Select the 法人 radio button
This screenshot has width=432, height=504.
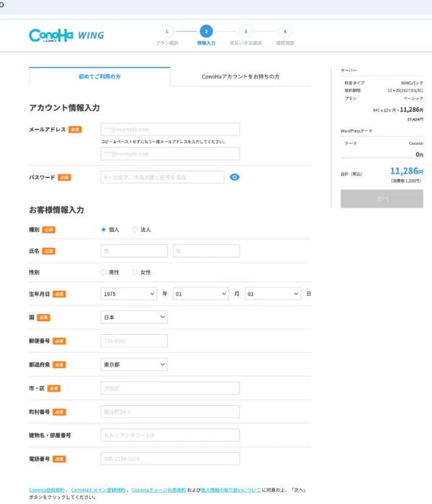(x=135, y=230)
